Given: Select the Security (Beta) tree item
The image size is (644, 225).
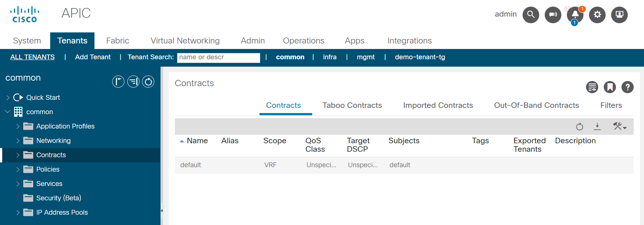Looking at the screenshot, I should [x=58, y=198].
